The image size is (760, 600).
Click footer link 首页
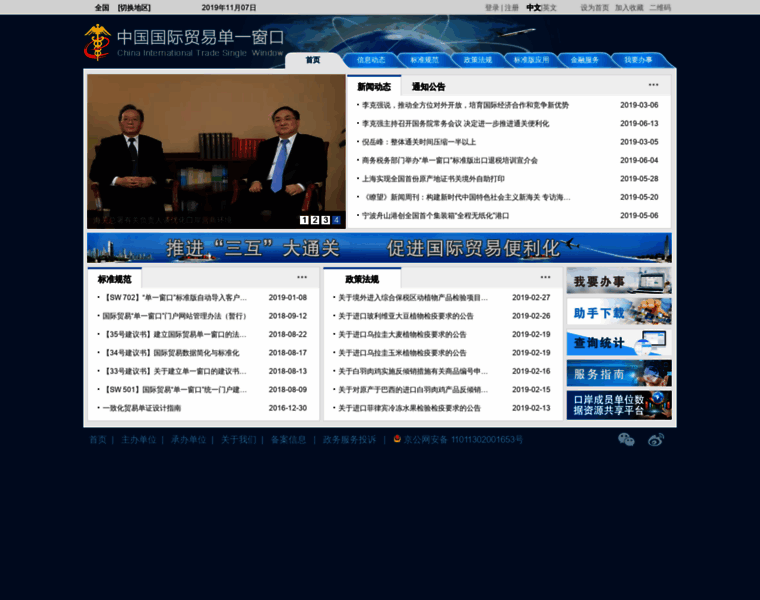[98, 440]
